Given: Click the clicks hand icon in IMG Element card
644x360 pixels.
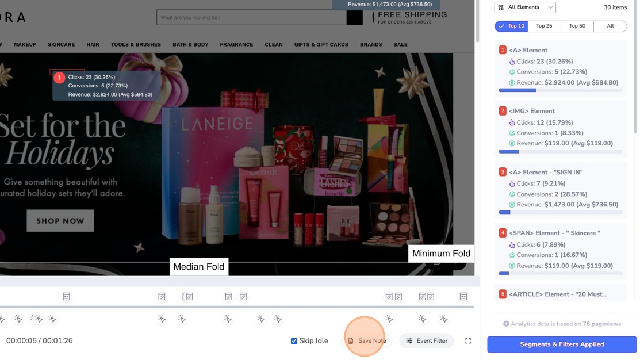Looking at the screenshot, I should [512, 122].
